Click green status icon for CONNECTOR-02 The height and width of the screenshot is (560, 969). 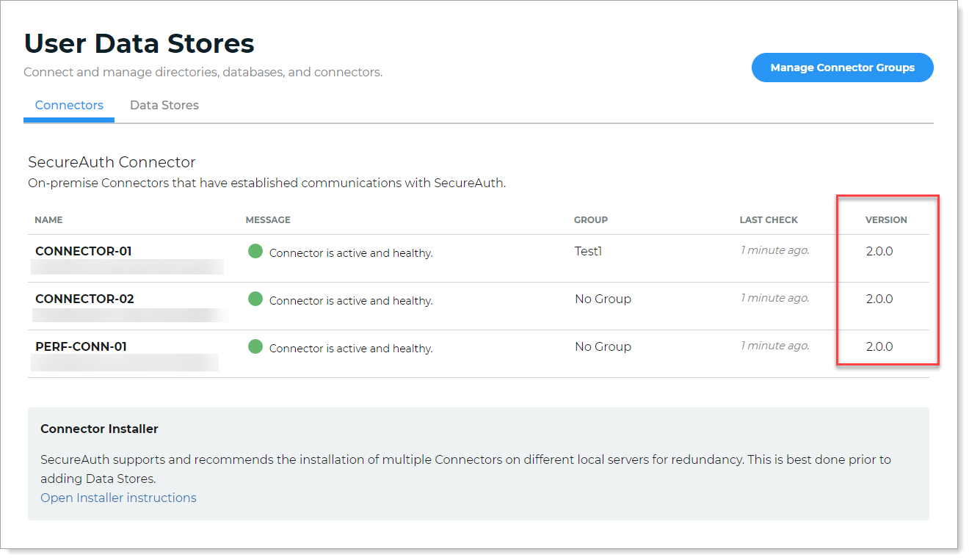(x=255, y=299)
